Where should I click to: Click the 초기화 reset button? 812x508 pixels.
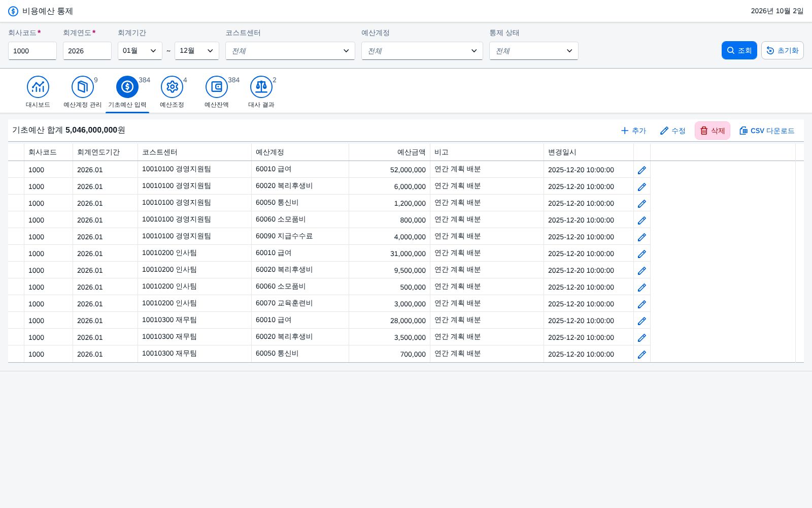pos(783,50)
